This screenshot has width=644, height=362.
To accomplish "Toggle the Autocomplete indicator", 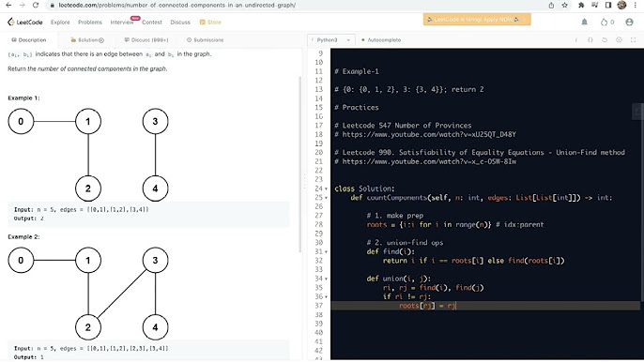I will click(x=381, y=39).
